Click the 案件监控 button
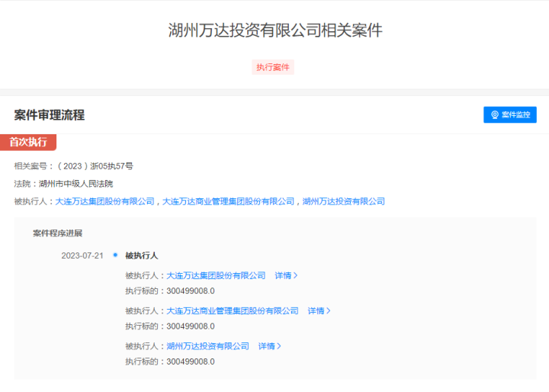This screenshot has height=392, width=549. [510, 114]
